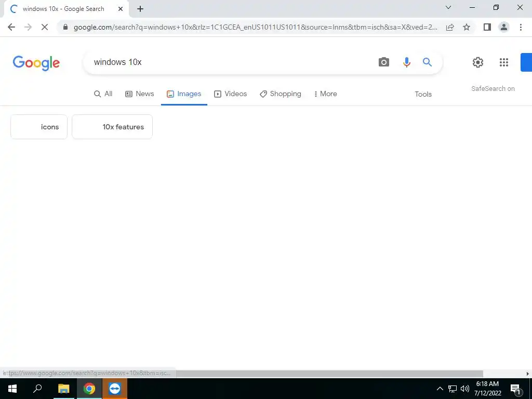Open File Explorer from the taskbar
Viewport: 532px width, 399px height.
click(x=63, y=389)
